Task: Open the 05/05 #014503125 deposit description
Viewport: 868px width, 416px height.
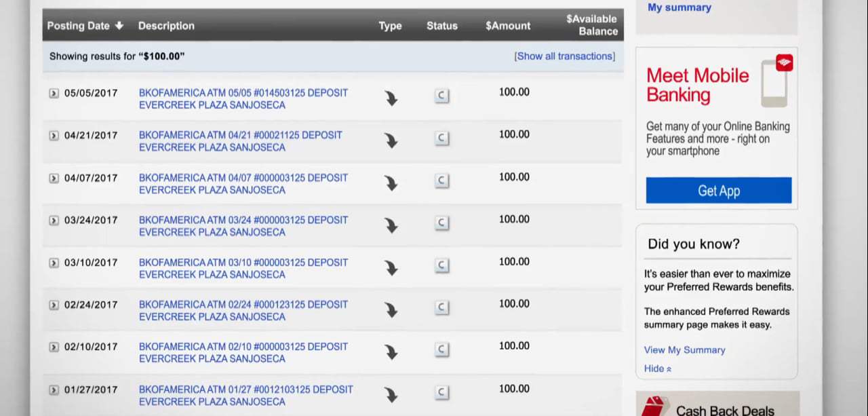Action: pyautogui.click(x=243, y=99)
